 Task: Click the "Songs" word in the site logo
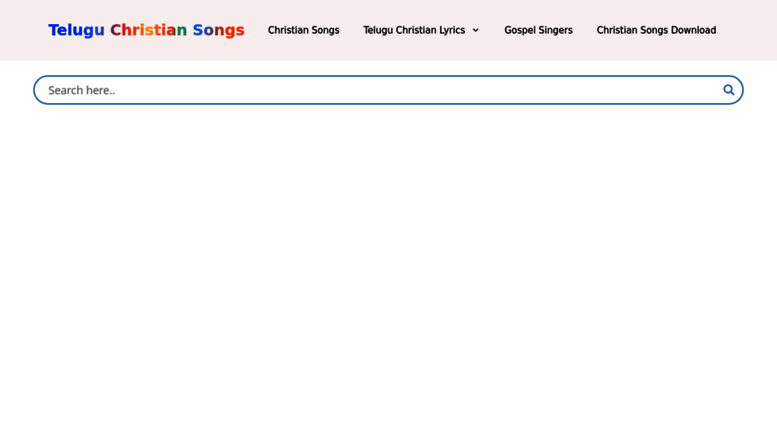pyautogui.click(x=219, y=30)
